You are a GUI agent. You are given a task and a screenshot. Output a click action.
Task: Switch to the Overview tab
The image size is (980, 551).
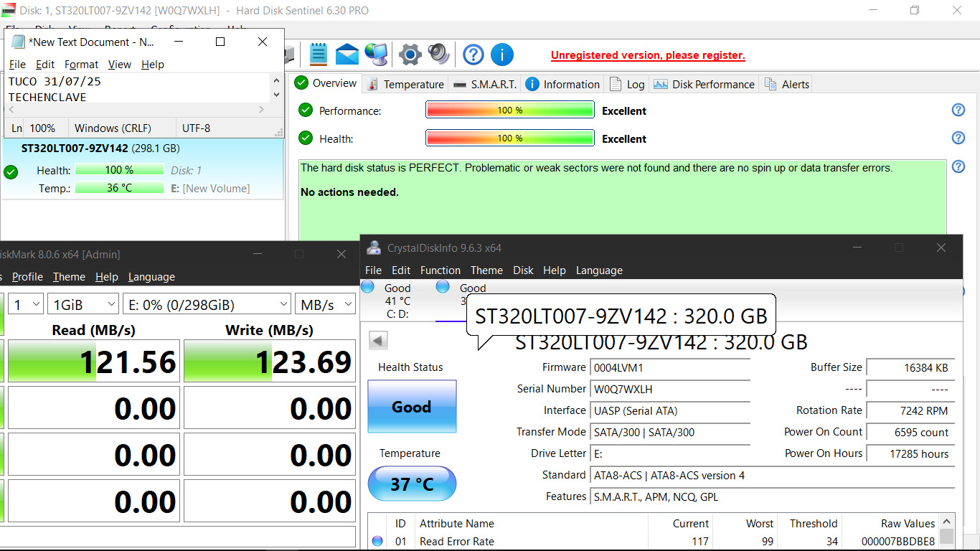click(x=326, y=83)
